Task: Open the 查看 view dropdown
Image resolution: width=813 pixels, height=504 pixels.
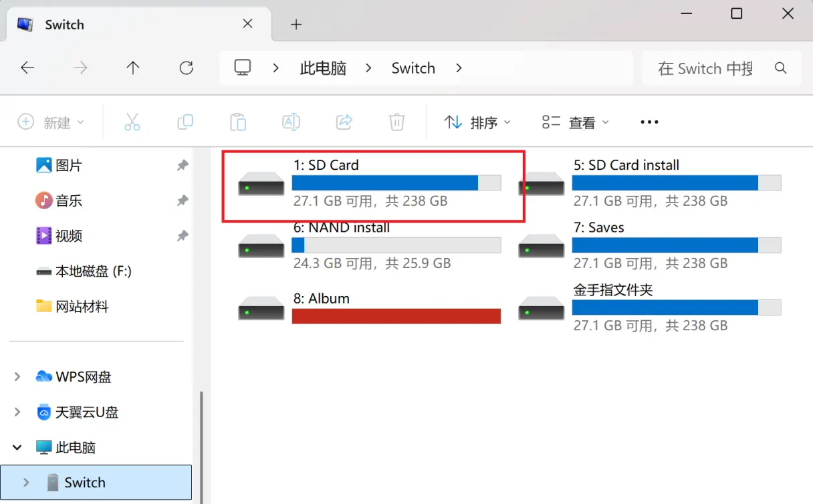Action: [x=576, y=122]
